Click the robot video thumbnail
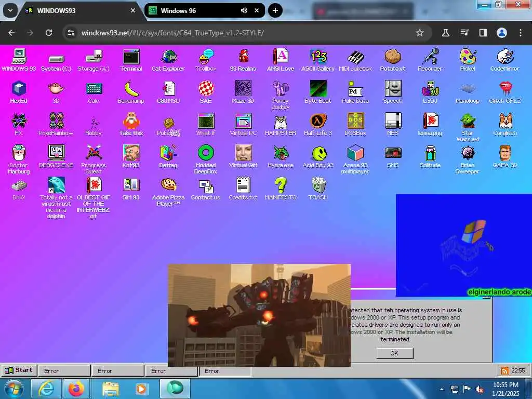 click(259, 315)
